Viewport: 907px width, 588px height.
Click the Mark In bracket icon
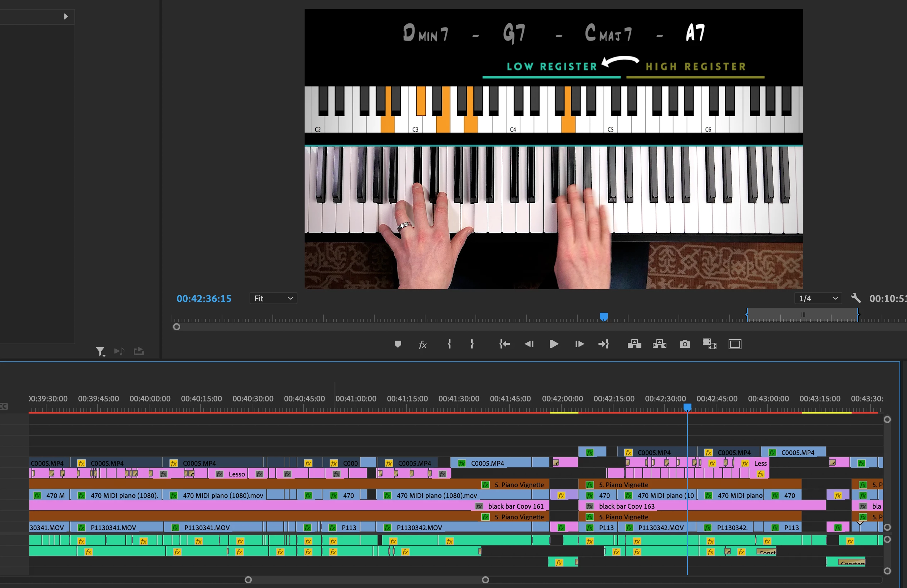[449, 344]
